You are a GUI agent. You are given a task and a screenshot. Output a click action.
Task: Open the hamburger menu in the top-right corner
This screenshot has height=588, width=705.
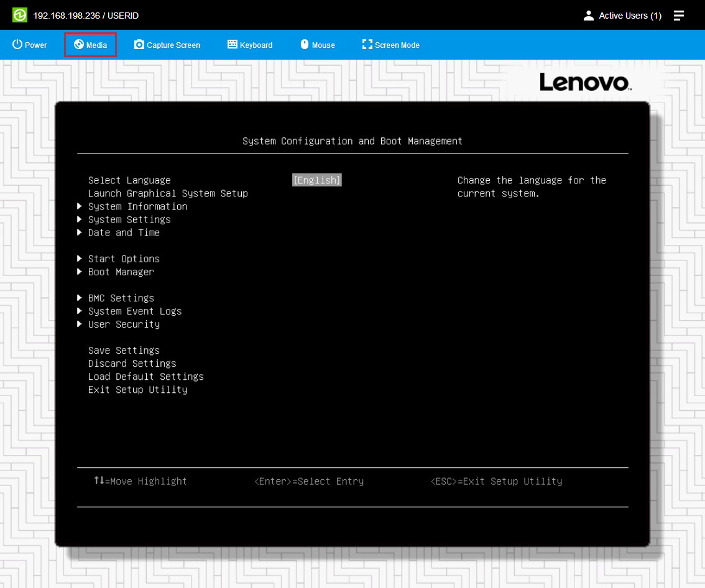pyautogui.click(x=679, y=16)
